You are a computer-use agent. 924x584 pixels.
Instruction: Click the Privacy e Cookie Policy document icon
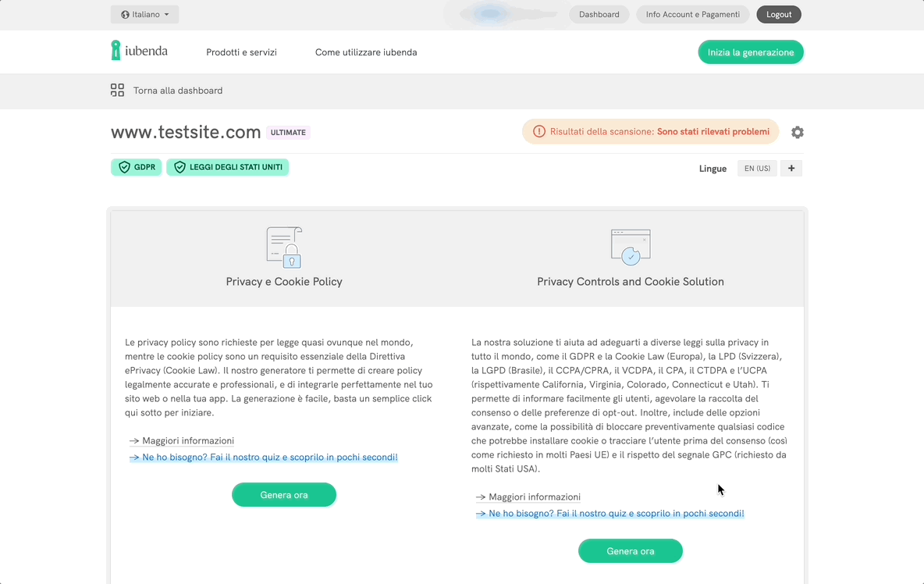[x=284, y=247]
